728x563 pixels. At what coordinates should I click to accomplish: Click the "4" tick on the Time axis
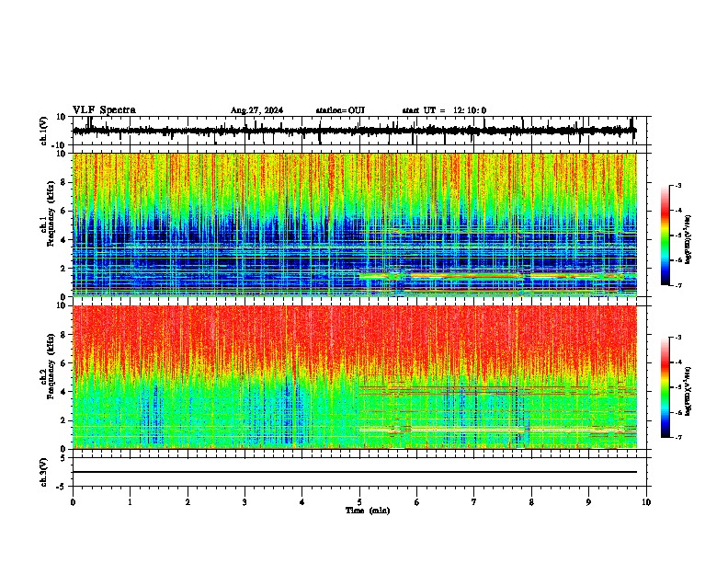tap(302, 502)
